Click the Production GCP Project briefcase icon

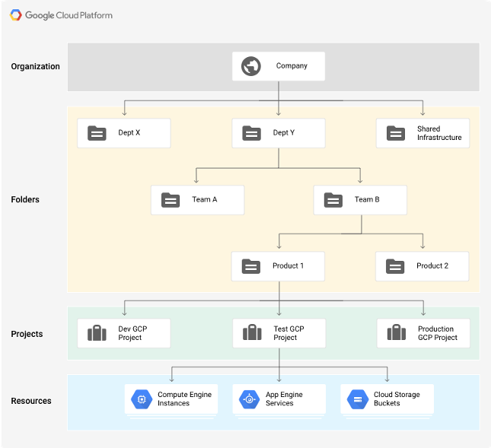click(x=397, y=332)
